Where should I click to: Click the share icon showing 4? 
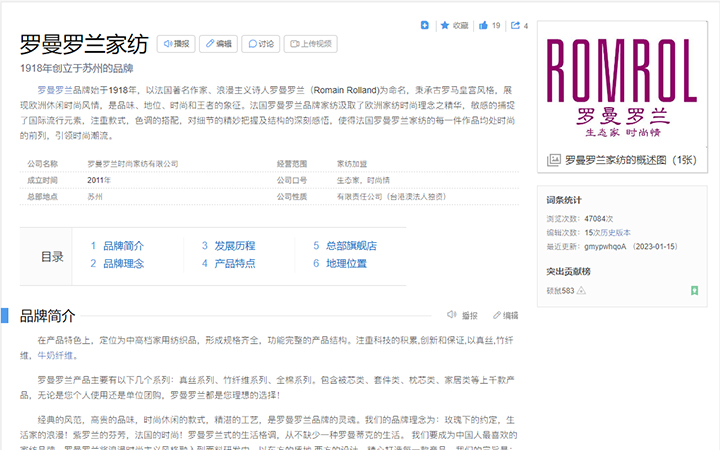click(515, 25)
